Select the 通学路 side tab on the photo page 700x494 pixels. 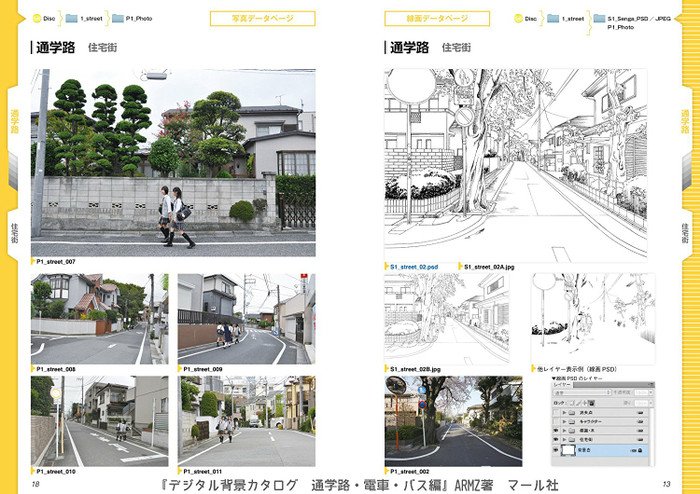[x=14, y=128]
